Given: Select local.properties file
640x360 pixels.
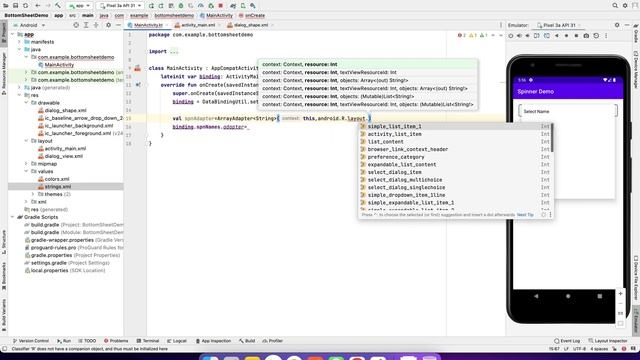Looking at the screenshot, I should point(49,270).
